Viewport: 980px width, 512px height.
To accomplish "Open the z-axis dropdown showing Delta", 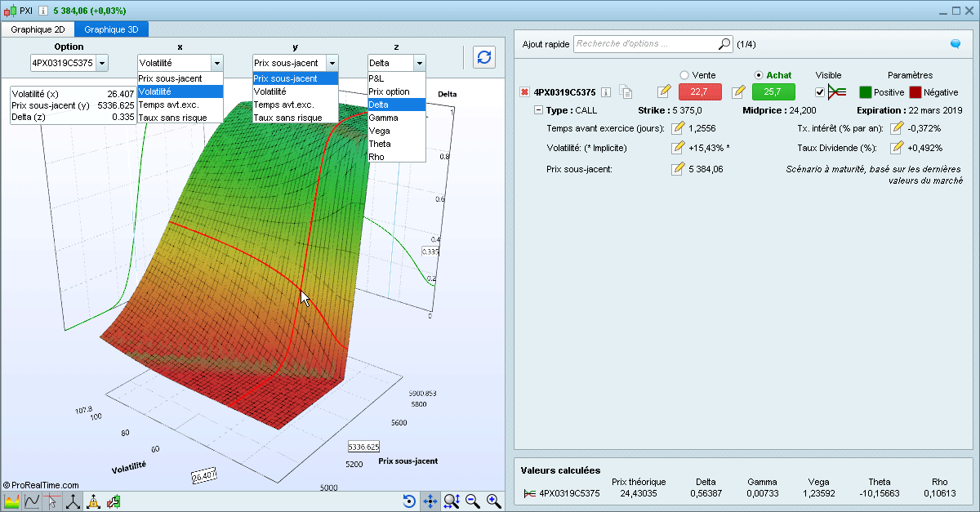I will [419, 63].
